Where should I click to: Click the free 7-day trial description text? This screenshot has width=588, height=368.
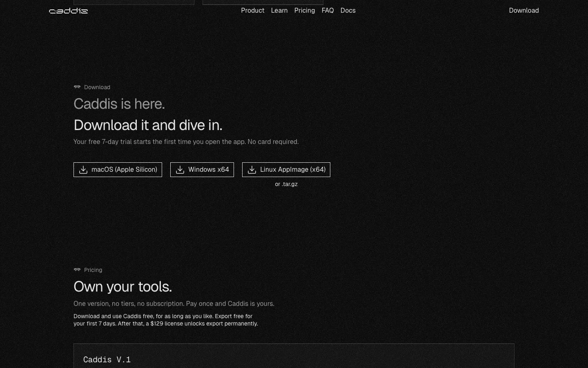coord(186,141)
